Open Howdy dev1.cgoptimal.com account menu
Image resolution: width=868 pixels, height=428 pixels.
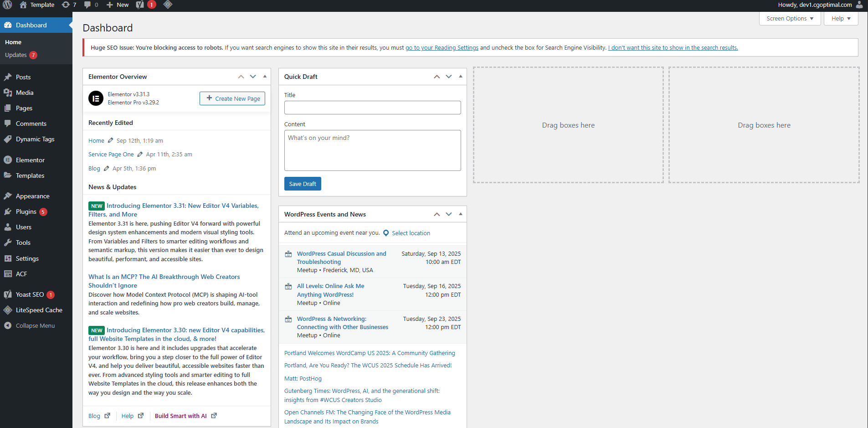coord(820,5)
